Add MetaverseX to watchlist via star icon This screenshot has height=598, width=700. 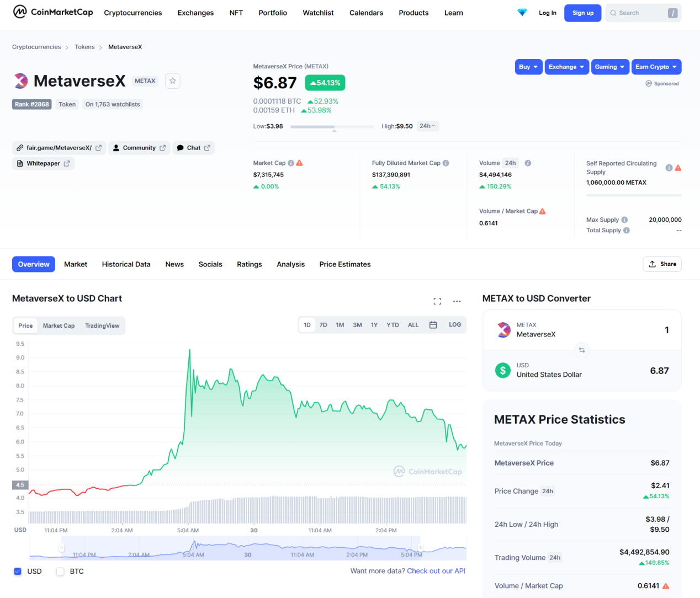173,81
